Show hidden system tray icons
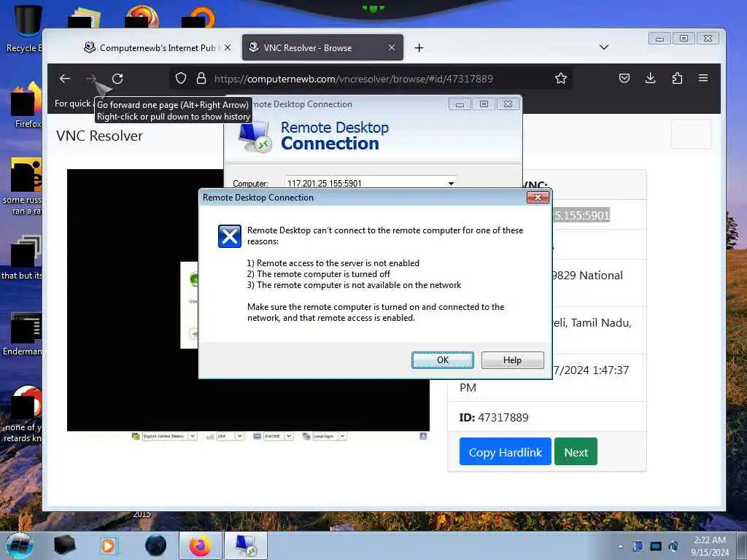 pyautogui.click(x=620, y=546)
